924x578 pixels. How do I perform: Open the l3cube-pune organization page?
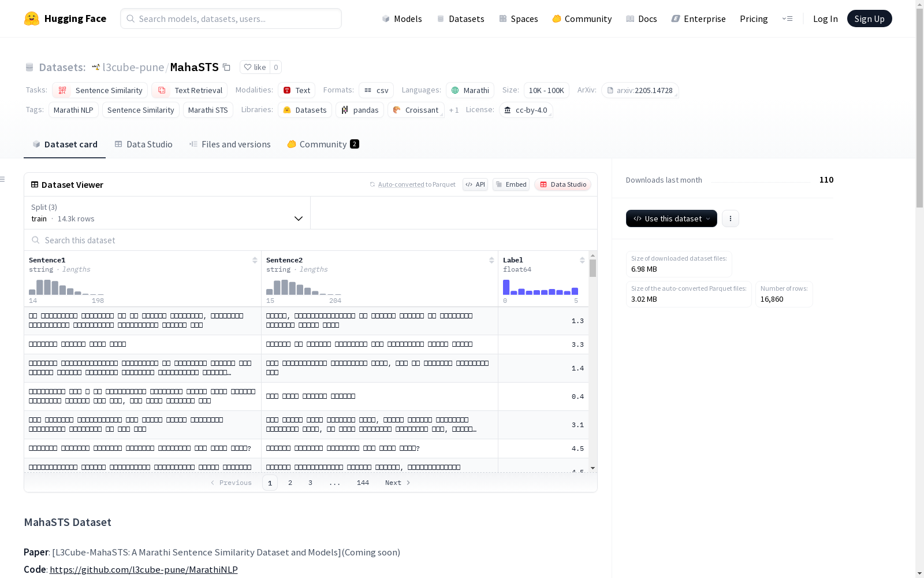pos(133,68)
